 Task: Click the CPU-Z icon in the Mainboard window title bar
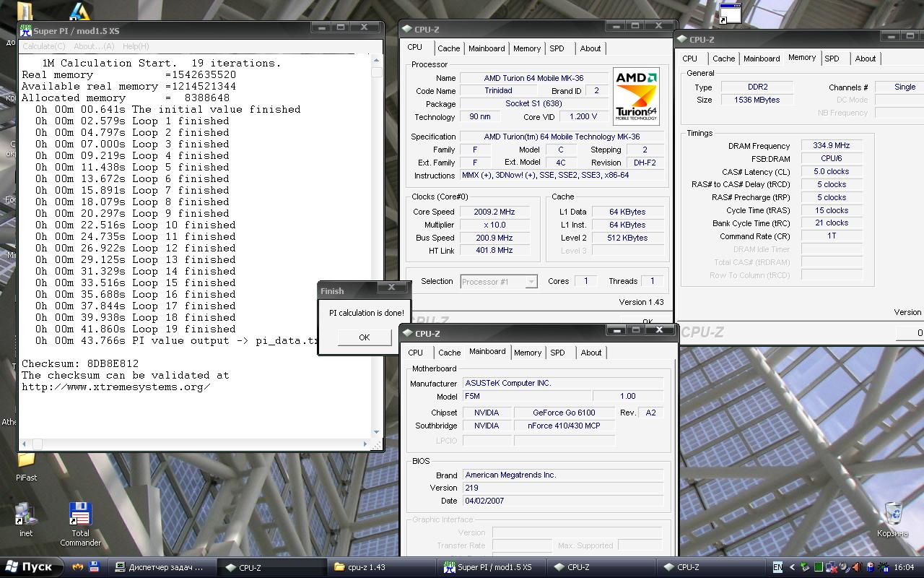[408, 334]
